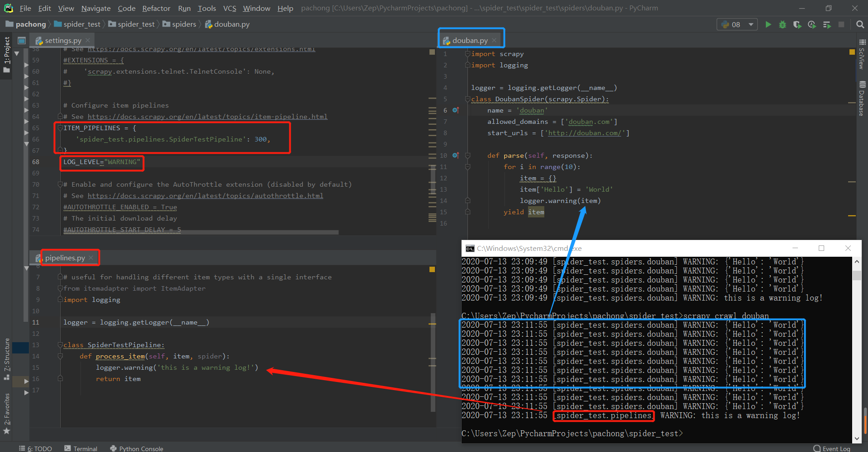This screenshot has width=868, height=452.
Task: Open the VCS menu
Action: point(230,8)
